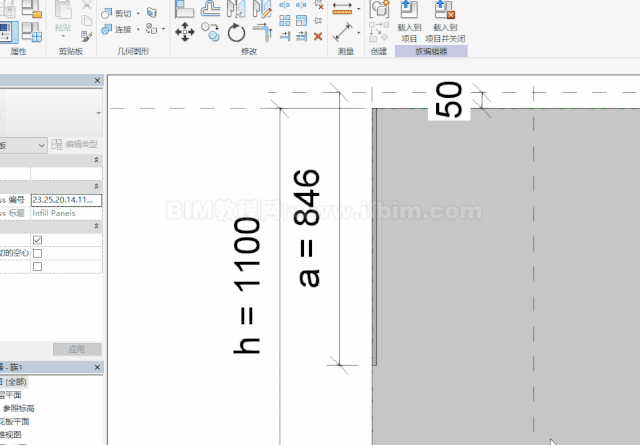Select the Split with Gap tool icon
This screenshot has width=640, height=445.
[301, 5]
